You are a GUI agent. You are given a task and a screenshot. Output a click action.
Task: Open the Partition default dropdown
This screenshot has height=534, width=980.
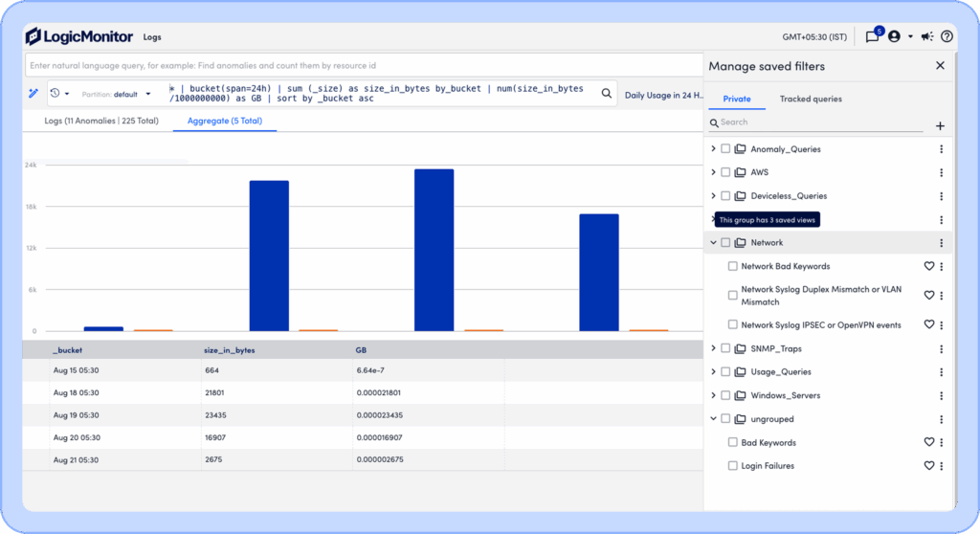pos(118,95)
